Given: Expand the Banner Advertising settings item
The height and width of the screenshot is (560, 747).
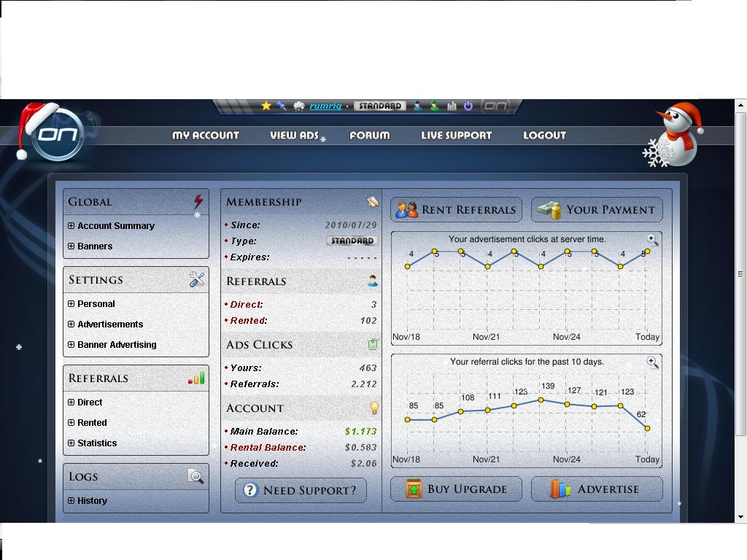Looking at the screenshot, I should coord(71,345).
